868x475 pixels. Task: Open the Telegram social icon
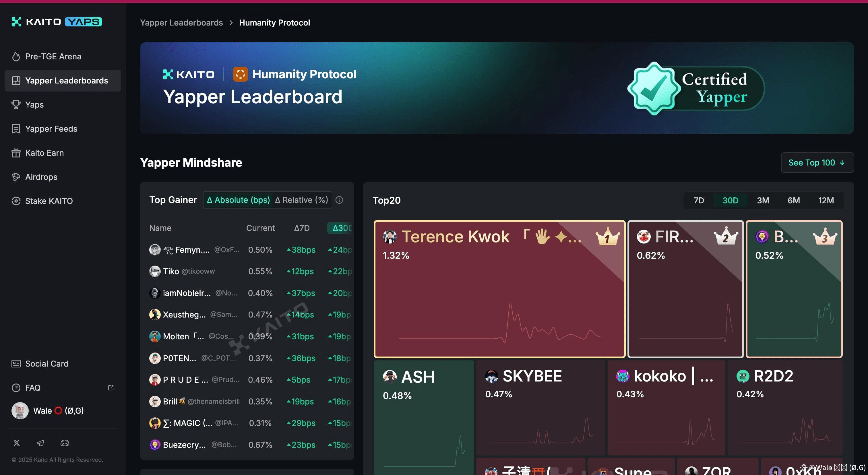[40, 443]
